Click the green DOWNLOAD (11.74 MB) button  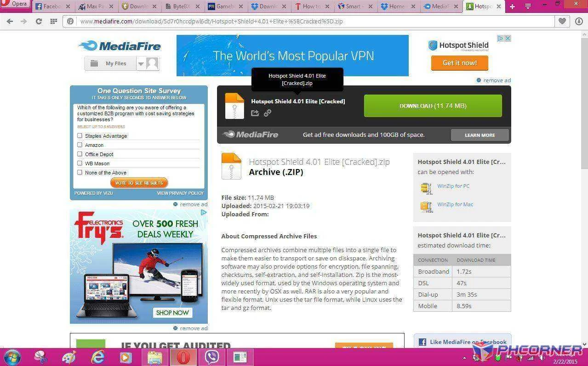pos(433,106)
